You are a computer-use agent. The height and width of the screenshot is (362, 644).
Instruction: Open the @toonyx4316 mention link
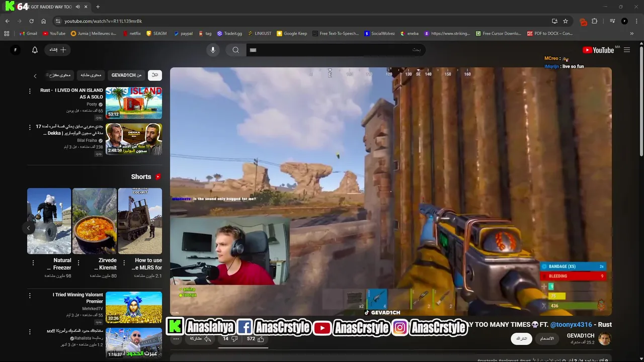tap(571, 325)
